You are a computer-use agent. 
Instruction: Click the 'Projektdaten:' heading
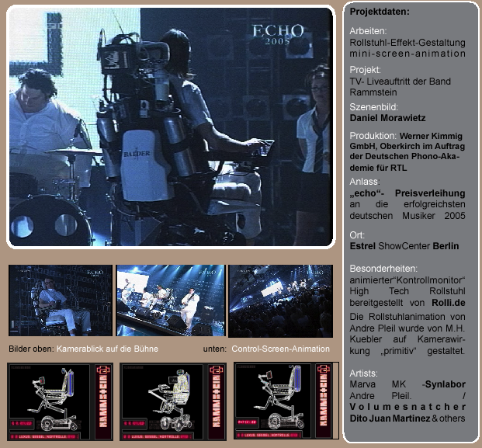tap(380, 12)
